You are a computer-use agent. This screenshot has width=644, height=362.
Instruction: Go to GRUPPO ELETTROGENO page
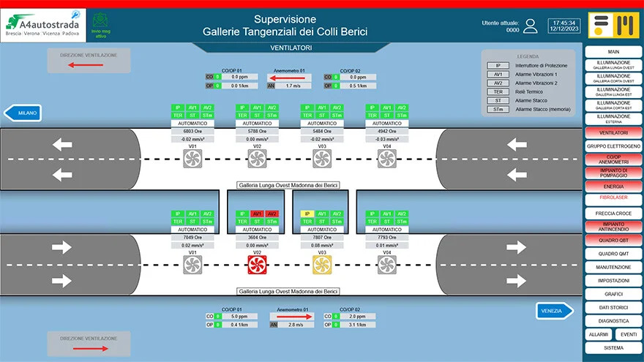(x=613, y=146)
